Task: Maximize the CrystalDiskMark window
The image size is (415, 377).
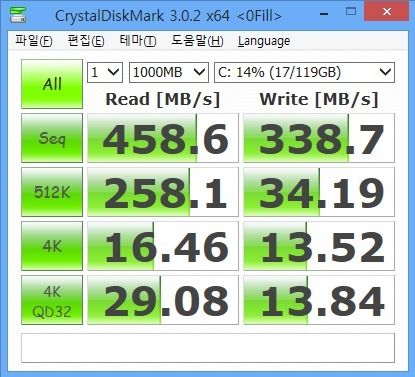Action: pos(351,12)
